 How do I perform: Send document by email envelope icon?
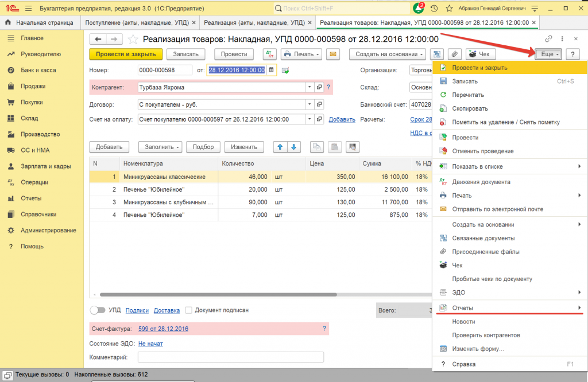332,54
